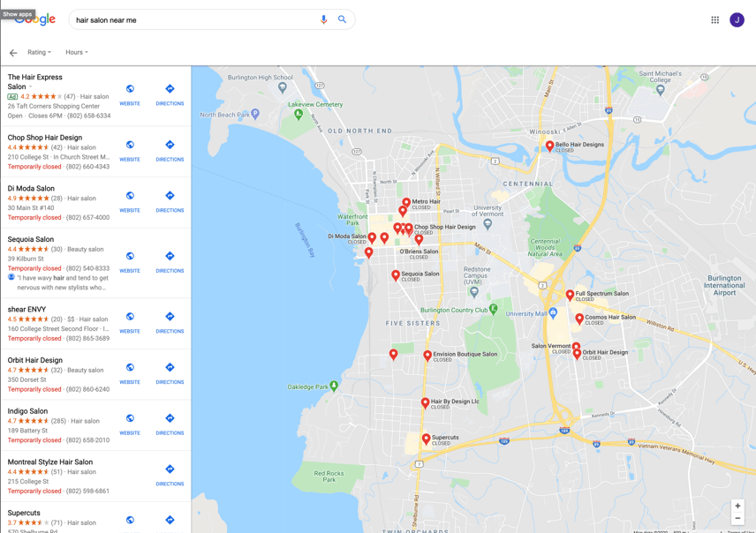The width and height of the screenshot is (756, 533).
Task: Get directions to Orbit Hair Design
Action: (170, 373)
